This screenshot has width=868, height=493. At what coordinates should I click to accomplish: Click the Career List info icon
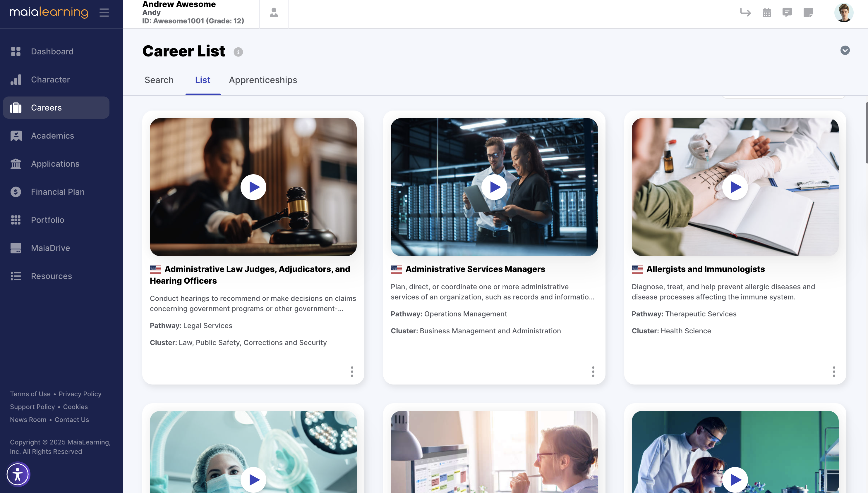(238, 52)
